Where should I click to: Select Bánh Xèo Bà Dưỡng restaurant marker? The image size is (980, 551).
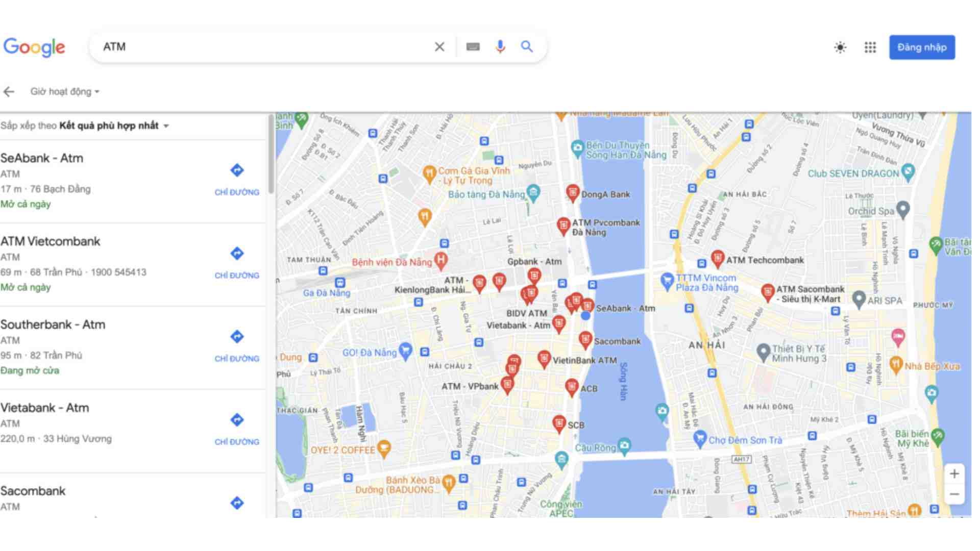449,483
